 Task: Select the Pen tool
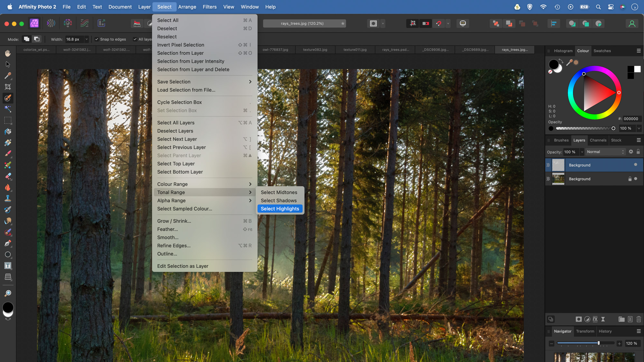click(8, 243)
